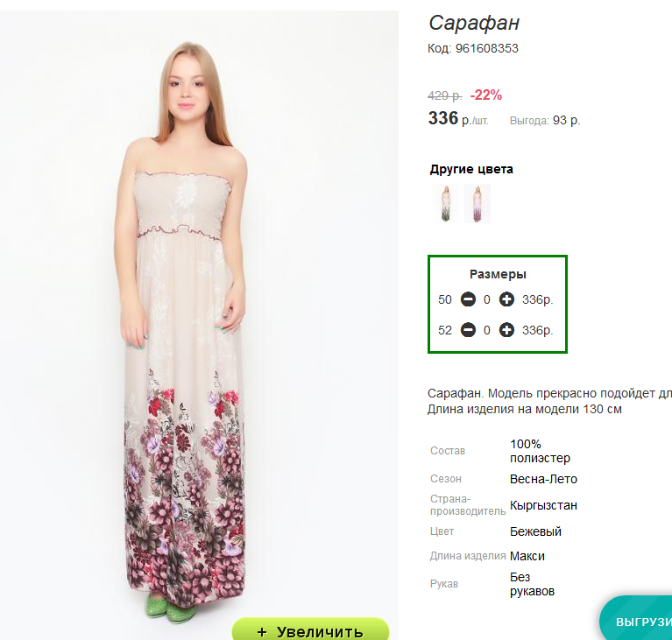Open the first alternate color thumbnail
The image size is (672, 640).
tap(445, 203)
